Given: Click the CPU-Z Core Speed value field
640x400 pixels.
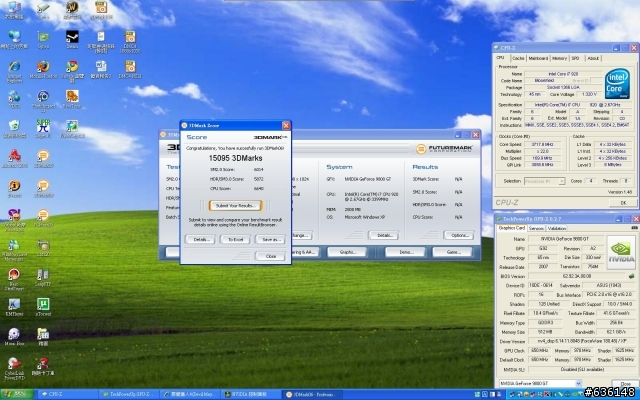Looking at the screenshot, I should [542, 144].
